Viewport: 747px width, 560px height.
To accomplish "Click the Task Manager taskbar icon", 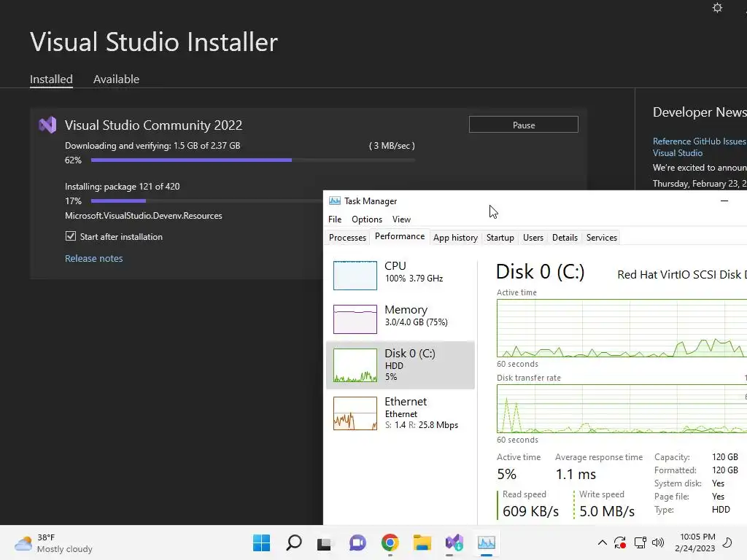I will [486, 542].
